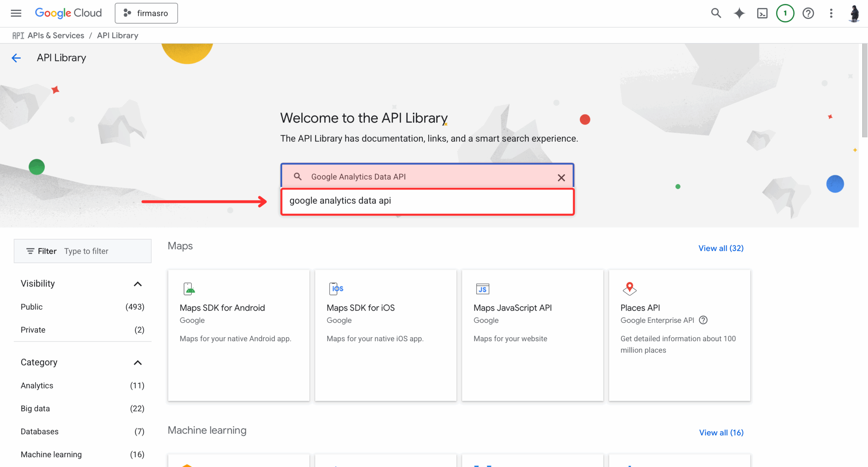
Task: Open View all (32) Maps APIs
Action: point(721,248)
